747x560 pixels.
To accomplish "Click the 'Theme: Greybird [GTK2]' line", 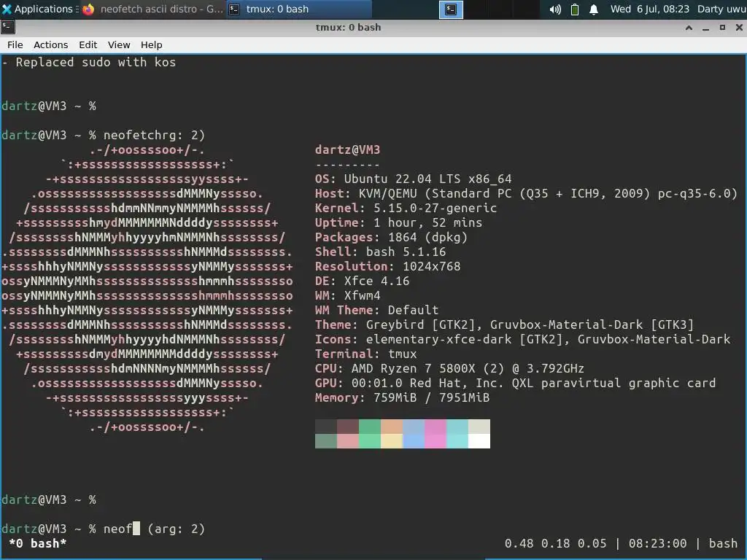I will pyautogui.click(x=505, y=324).
